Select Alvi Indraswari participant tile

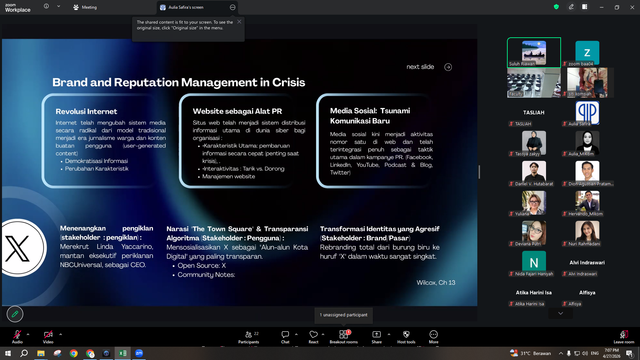pyautogui.click(x=587, y=263)
